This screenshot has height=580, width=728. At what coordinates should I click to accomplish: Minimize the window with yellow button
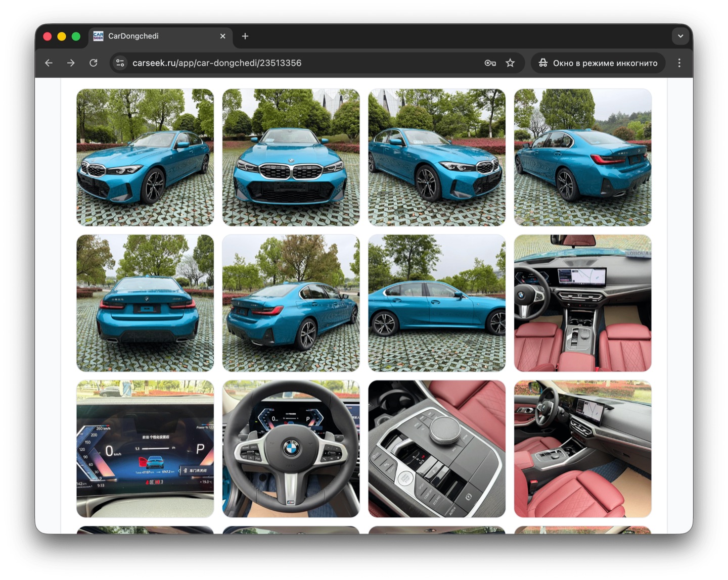point(62,36)
